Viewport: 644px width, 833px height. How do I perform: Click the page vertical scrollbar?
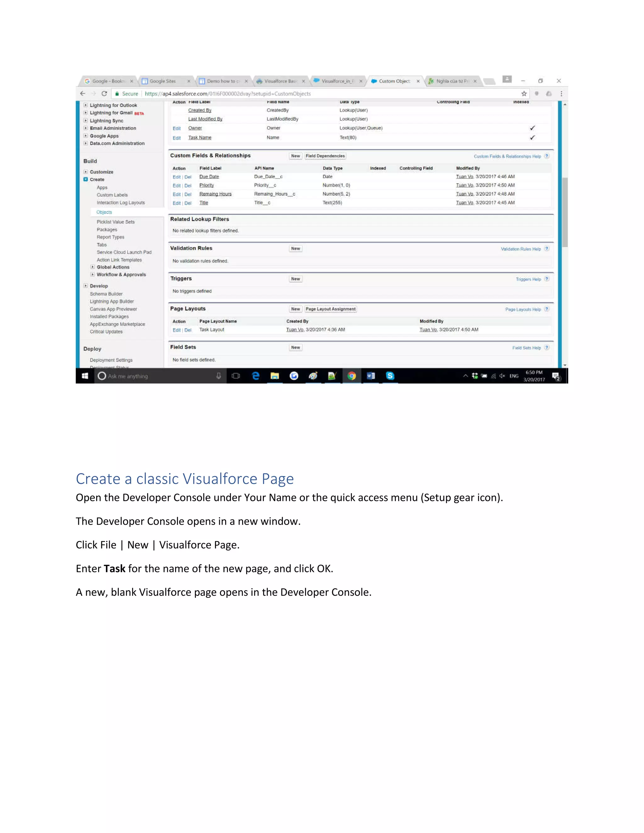(x=565, y=212)
